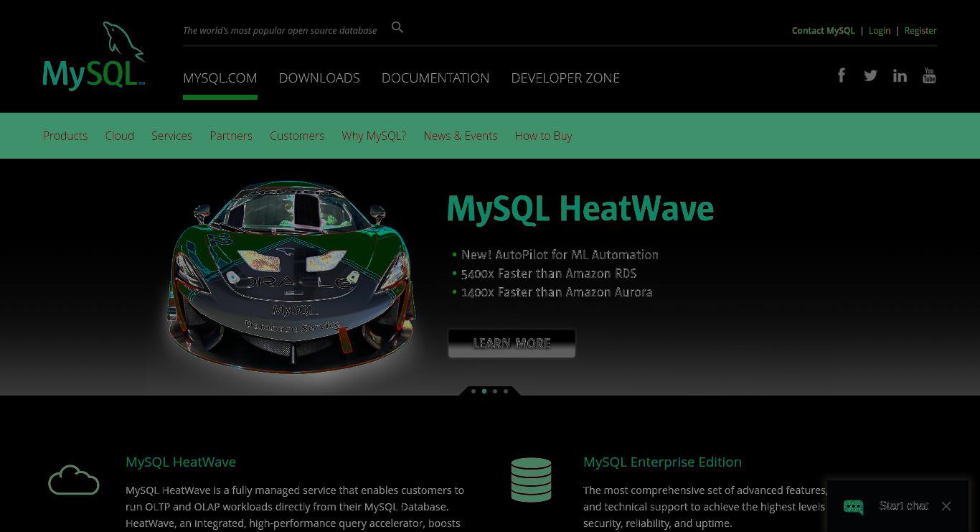Dismiss the Start chat widget
Screen dimensions: 980x532
tap(946, 506)
